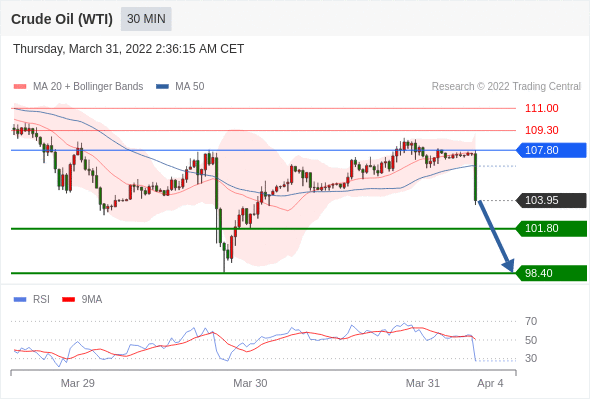Click the 98.40 green target tag

tap(551, 273)
